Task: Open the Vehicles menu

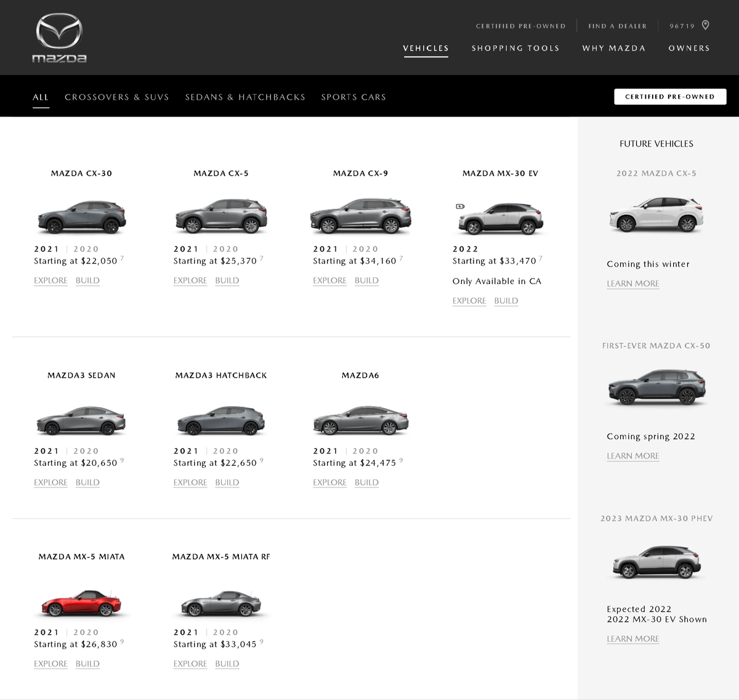Action: pyautogui.click(x=426, y=48)
